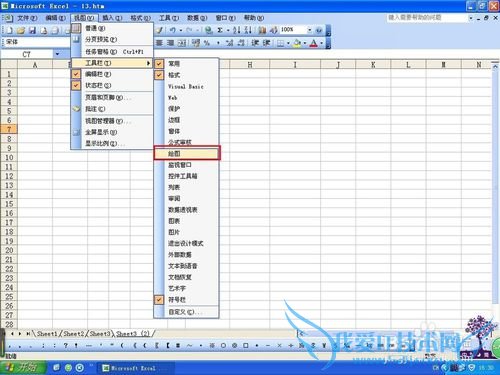Open the Font Color dropdown arrow
Viewport: 500px width, 375px height.
321,43
